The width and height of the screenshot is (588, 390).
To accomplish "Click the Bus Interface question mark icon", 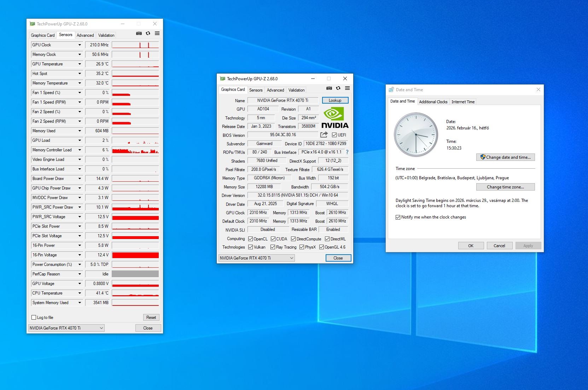I will [347, 152].
